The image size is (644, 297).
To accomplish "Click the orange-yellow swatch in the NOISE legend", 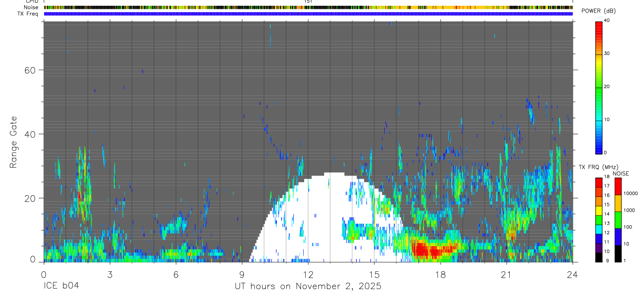I will [x=618, y=203].
